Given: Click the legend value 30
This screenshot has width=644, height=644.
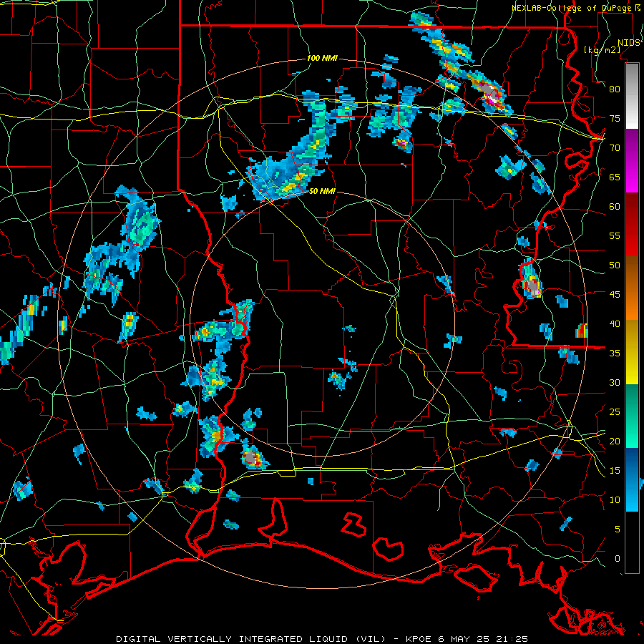Looking at the screenshot, I should [615, 383].
